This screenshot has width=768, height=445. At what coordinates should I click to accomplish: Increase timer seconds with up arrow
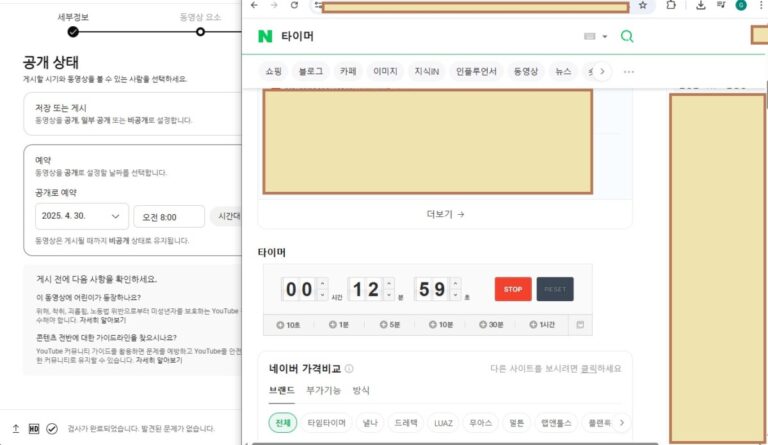456,283
